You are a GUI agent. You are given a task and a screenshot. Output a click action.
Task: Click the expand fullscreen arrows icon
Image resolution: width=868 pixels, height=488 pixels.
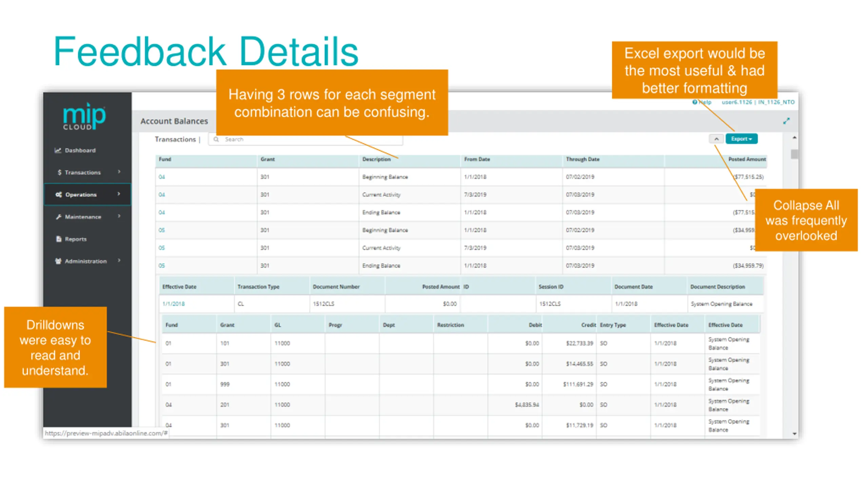(x=786, y=121)
